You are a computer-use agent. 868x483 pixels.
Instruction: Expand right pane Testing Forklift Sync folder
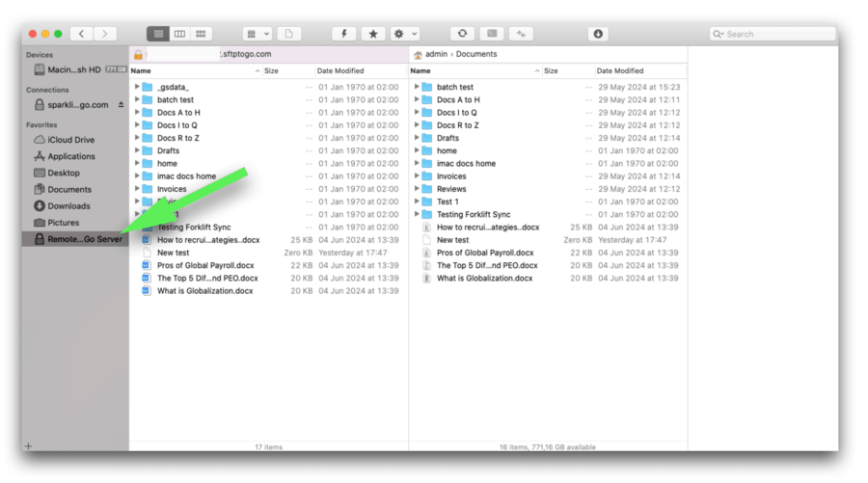tap(417, 214)
